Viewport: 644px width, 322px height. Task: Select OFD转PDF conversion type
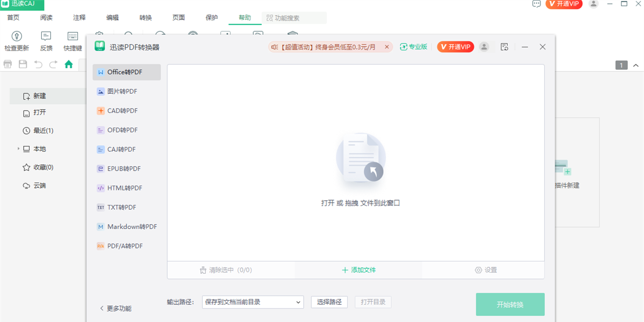(x=127, y=130)
